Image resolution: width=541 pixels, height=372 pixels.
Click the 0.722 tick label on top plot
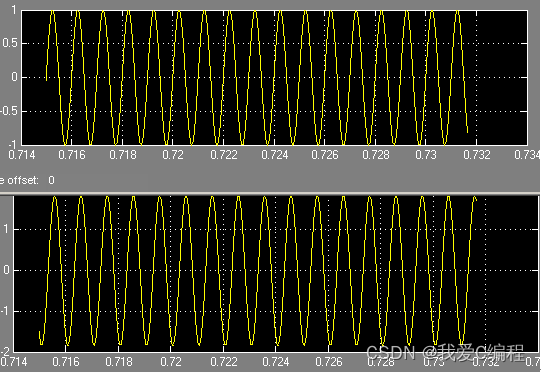coord(224,155)
